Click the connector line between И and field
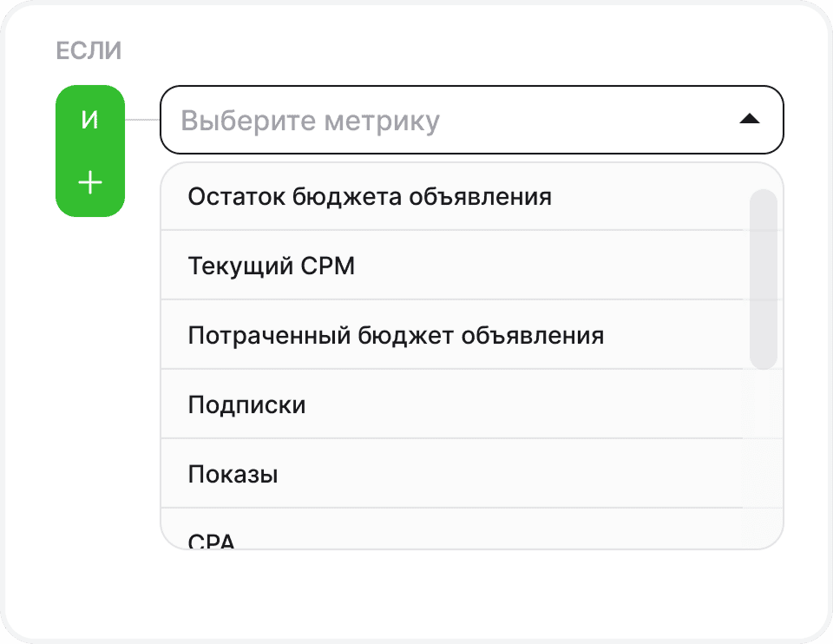 pos(142,120)
